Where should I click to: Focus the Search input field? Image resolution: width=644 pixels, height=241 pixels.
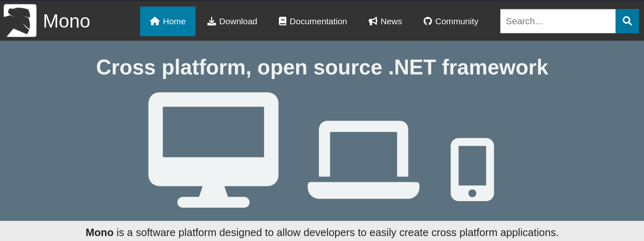click(558, 21)
